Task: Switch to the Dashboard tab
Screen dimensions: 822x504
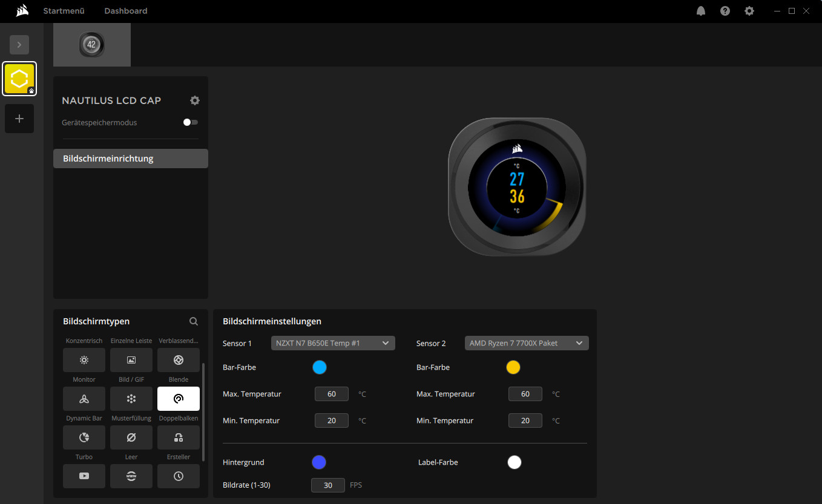Action: click(126, 11)
